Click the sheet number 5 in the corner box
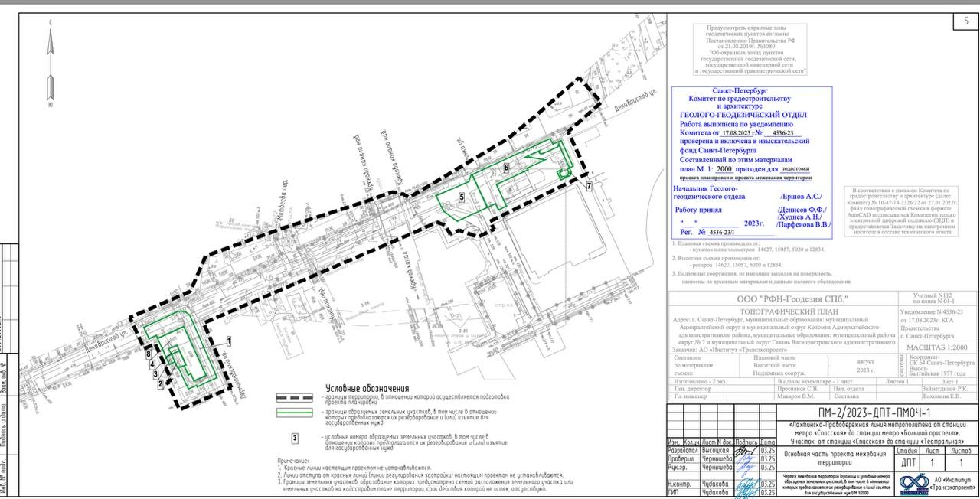Image resolution: width=980 pixels, height=499 pixels. (x=965, y=21)
